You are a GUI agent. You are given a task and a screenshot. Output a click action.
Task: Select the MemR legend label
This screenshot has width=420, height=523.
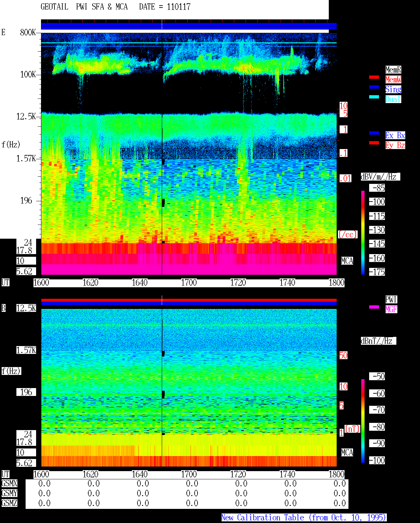pos(393,70)
